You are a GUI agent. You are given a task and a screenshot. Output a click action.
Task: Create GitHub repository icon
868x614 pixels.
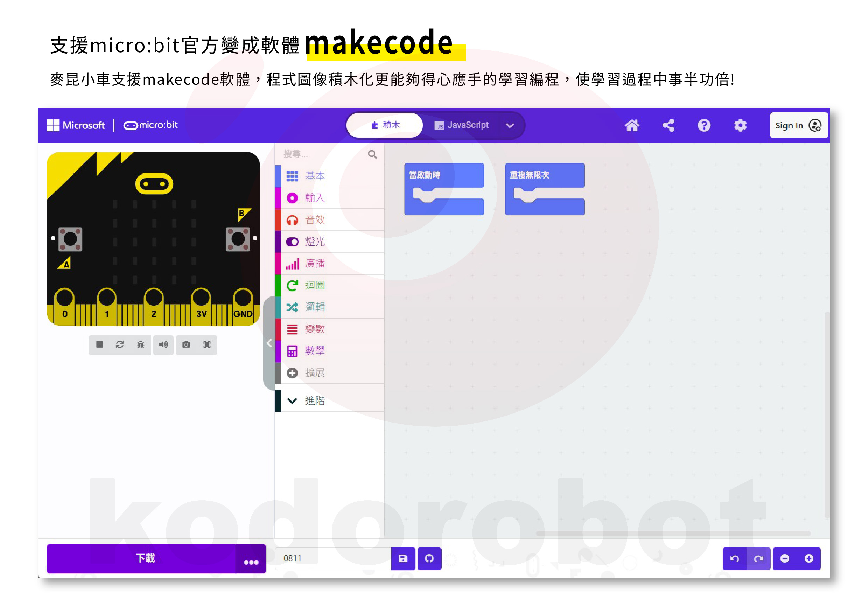point(429,558)
